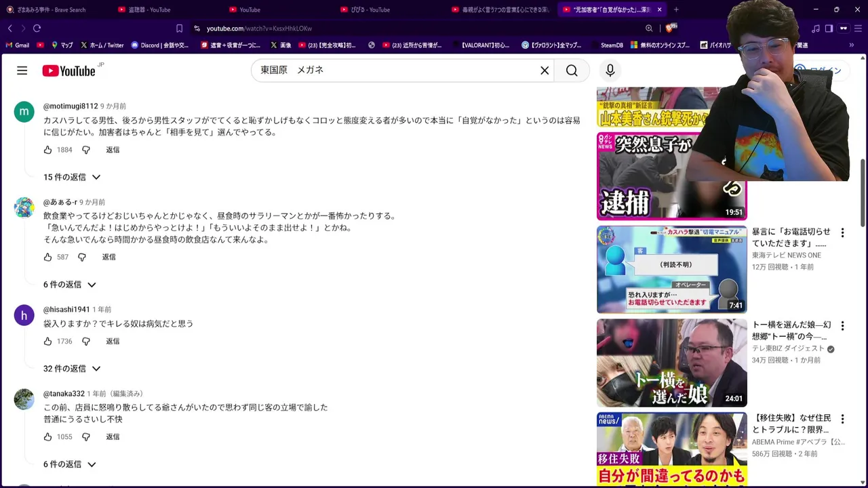Expand the 32 件の返信 replies
Viewport: 868px width, 488px height.
[72, 369]
